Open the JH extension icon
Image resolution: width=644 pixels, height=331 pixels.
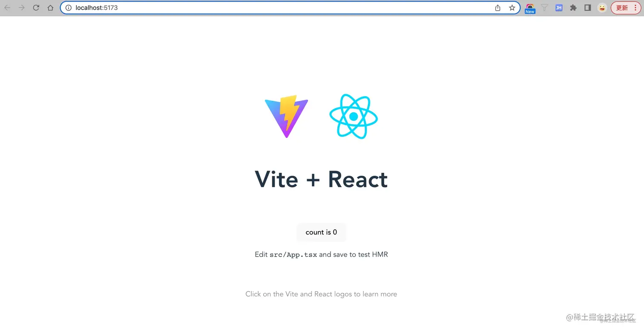point(559,8)
